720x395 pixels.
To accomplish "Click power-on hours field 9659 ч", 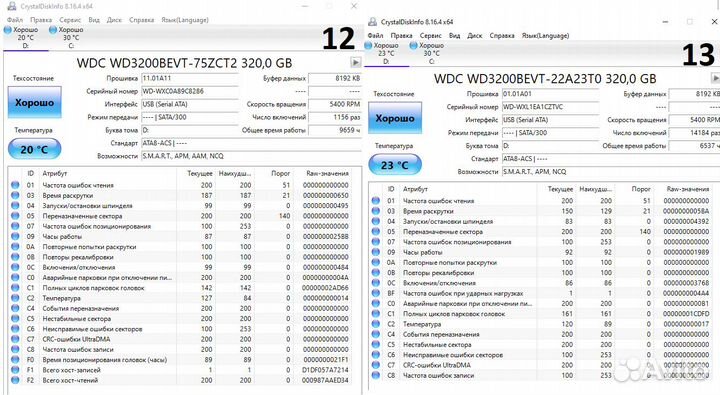I will 335,130.
